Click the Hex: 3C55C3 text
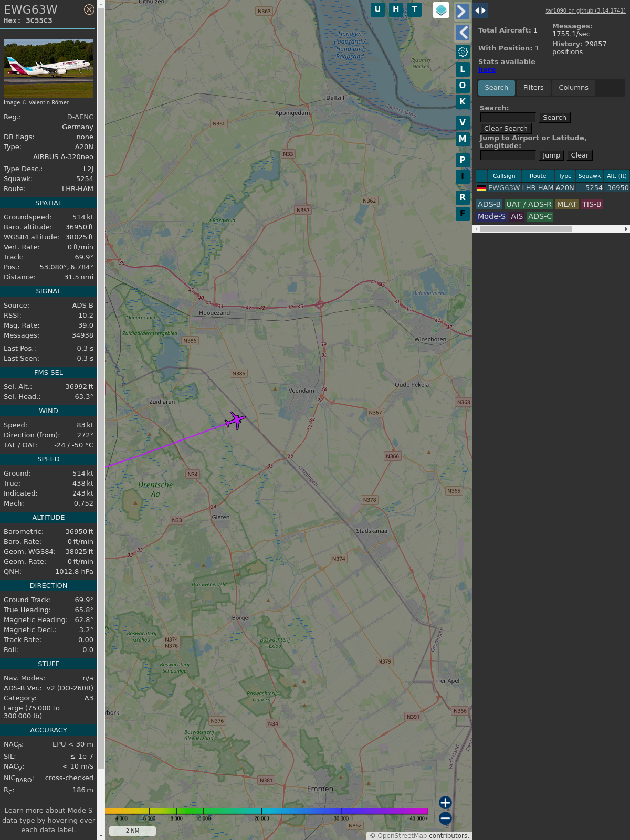630x840 pixels. (28, 21)
